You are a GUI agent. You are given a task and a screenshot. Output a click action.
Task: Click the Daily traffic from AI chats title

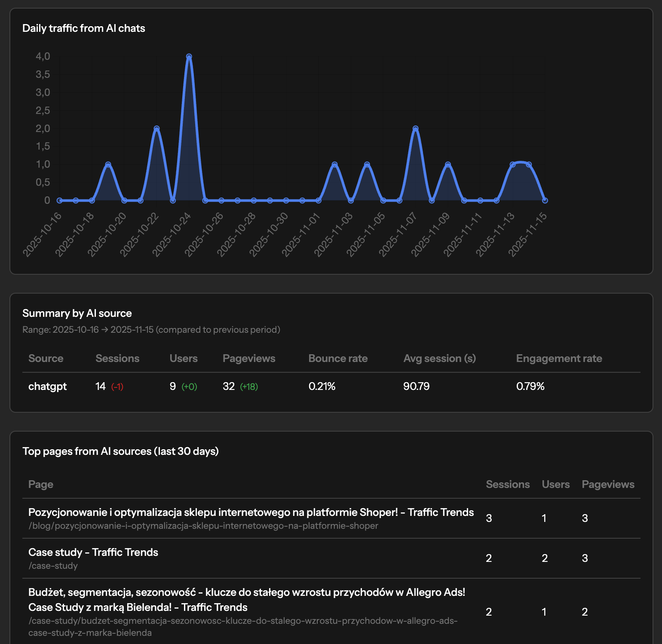coord(84,28)
